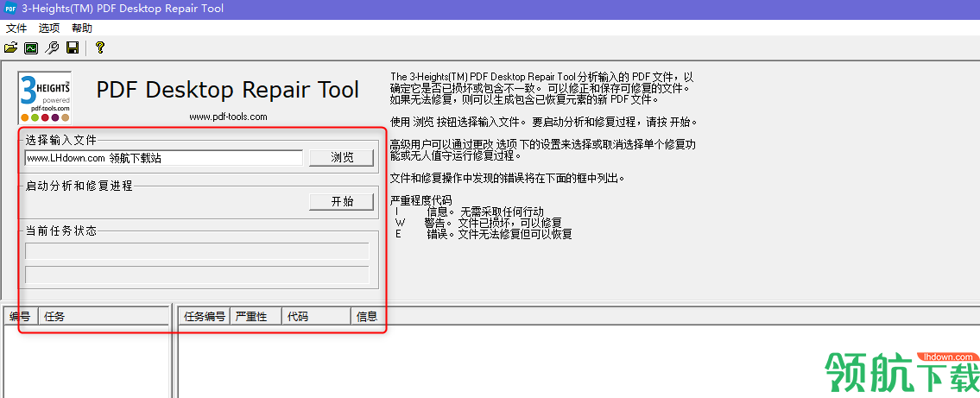Screen dimensions: 980x398
Task: Click the analyze toolbar icon with green graph
Action: (x=31, y=47)
